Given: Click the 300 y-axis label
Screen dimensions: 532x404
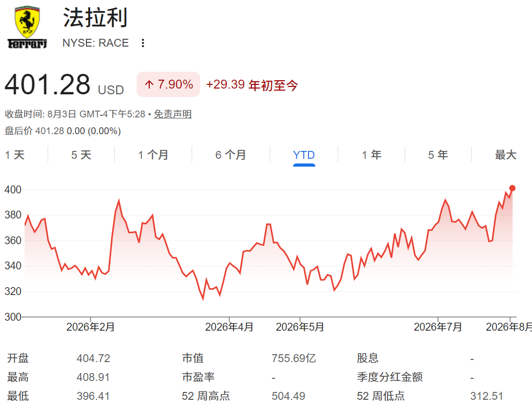Looking at the screenshot, I should [x=13, y=316].
